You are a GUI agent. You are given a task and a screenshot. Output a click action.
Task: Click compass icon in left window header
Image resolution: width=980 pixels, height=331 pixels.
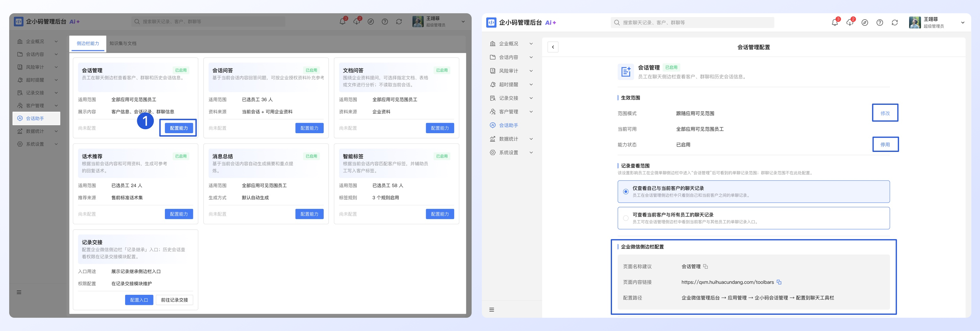pyautogui.click(x=371, y=22)
